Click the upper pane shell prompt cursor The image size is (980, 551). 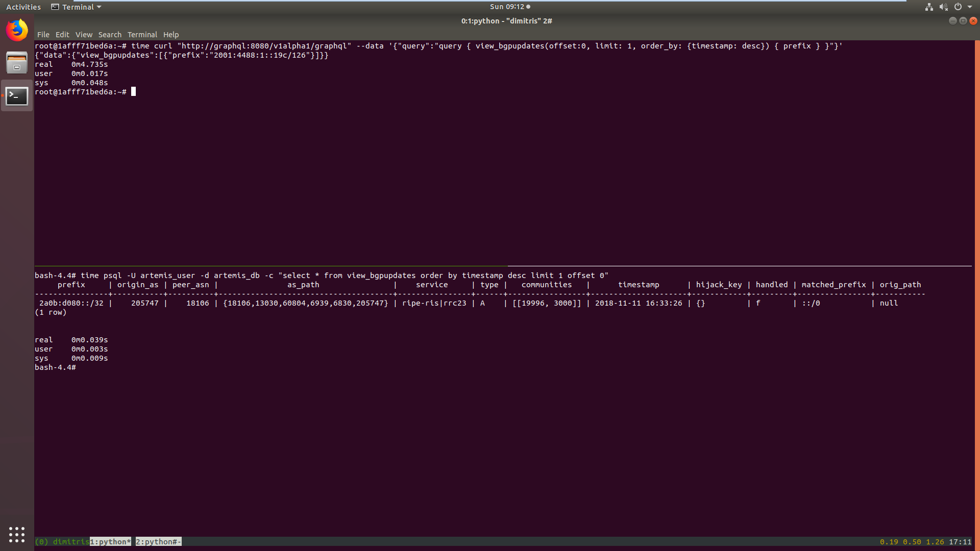pyautogui.click(x=133, y=92)
